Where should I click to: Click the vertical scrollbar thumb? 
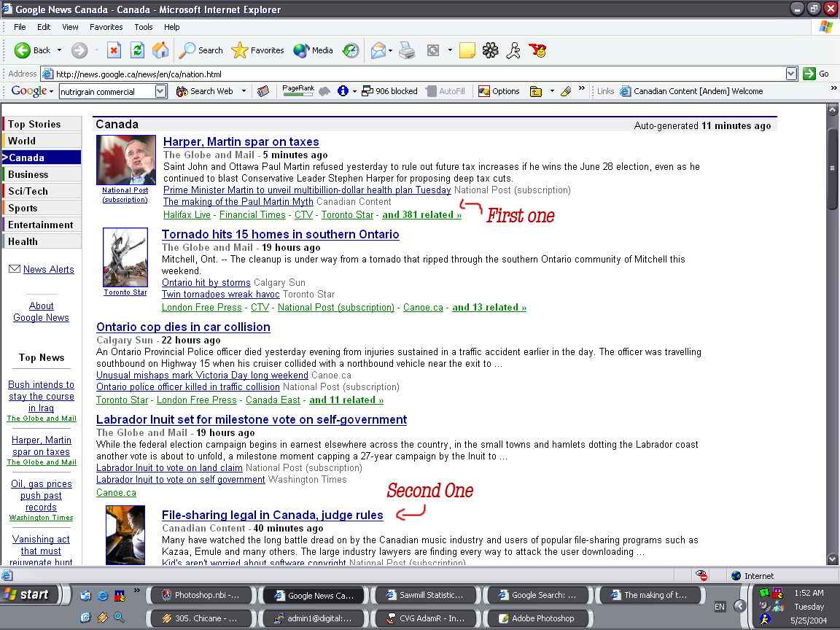[833, 168]
